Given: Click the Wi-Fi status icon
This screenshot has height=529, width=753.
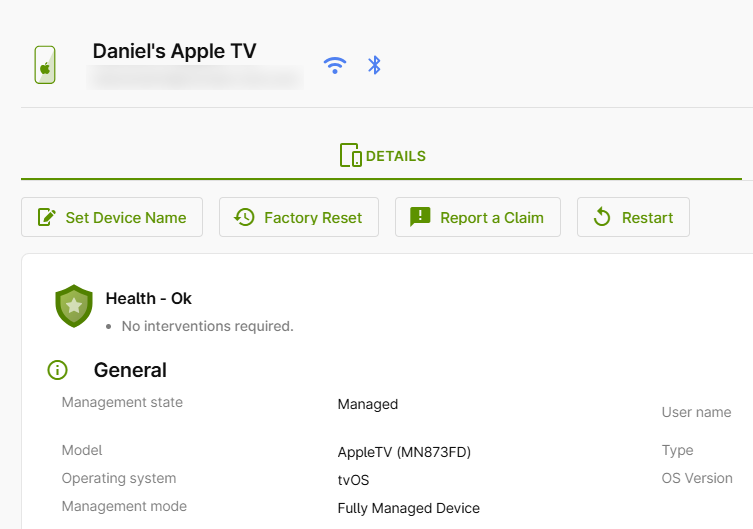Looking at the screenshot, I should (335, 65).
